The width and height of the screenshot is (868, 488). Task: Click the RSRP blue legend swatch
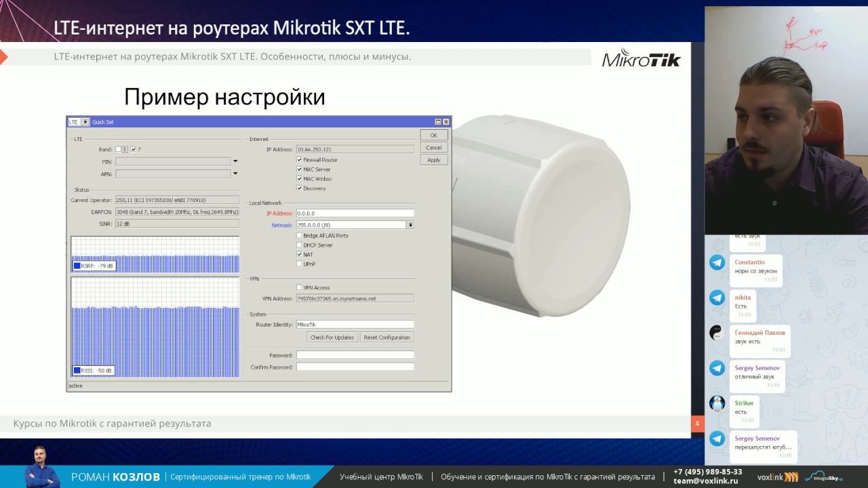click(x=77, y=266)
